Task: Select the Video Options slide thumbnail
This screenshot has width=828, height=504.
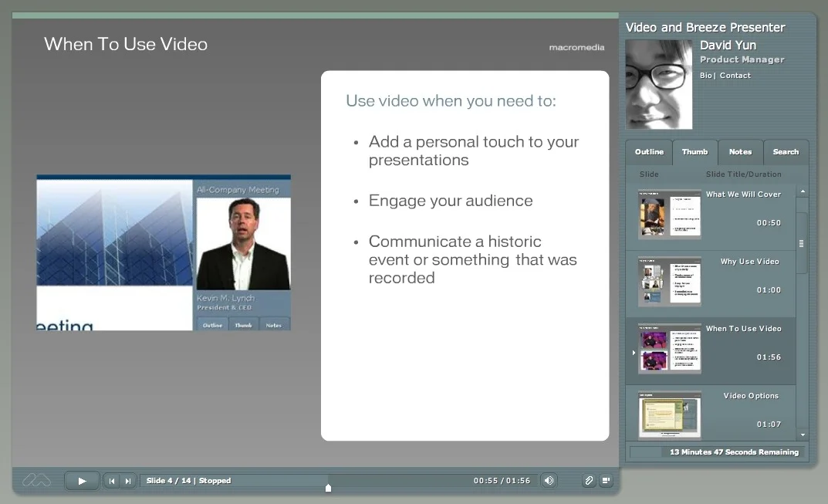Action: (x=670, y=415)
